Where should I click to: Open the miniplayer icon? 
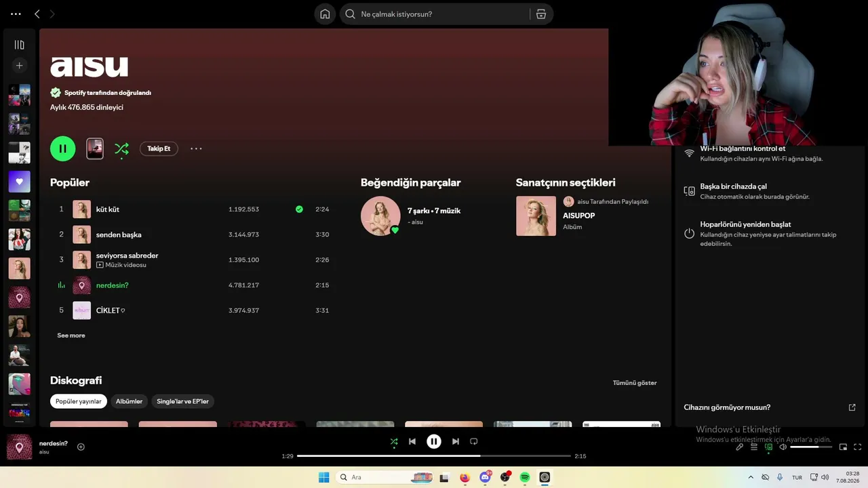click(x=844, y=447)
